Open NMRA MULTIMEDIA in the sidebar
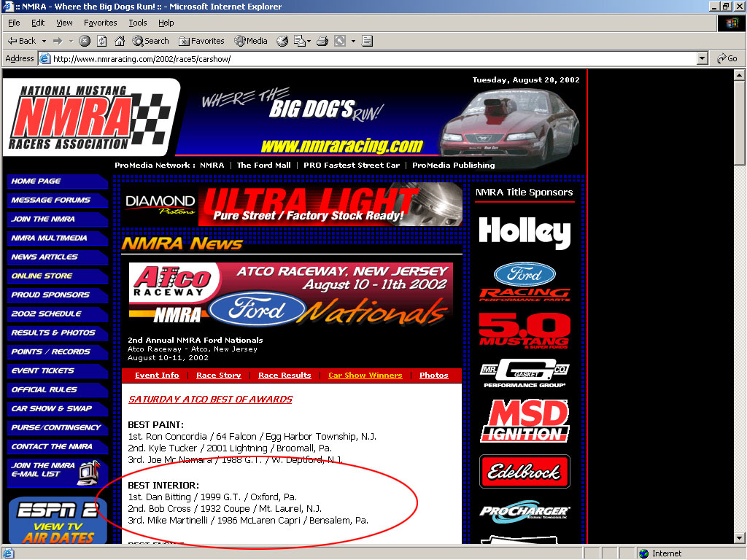Image resolution: width=747 pixels, height=560 pixels. pyautogui.click(x=58, y=238)
